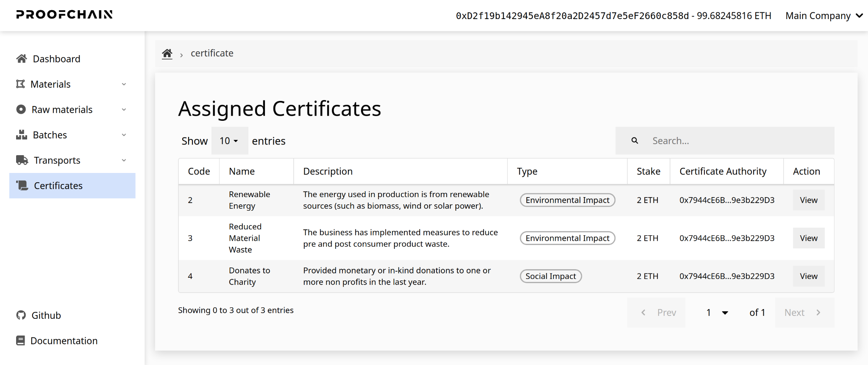Click the Social Impact tag
The width and height of the screenshot is (868, 365).
coord(551,276)
